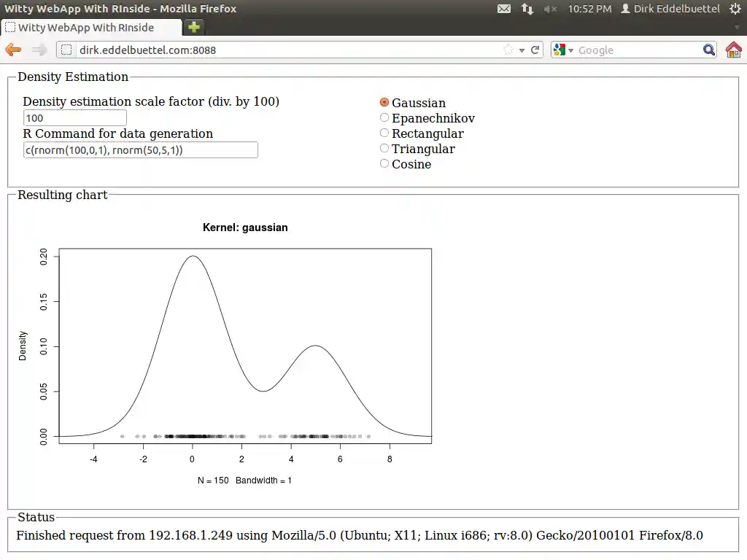Click the site identity icon in URL bar
The height and width of the screenshot is (560, 747).
pyautogui.click(x=66, y=50)
